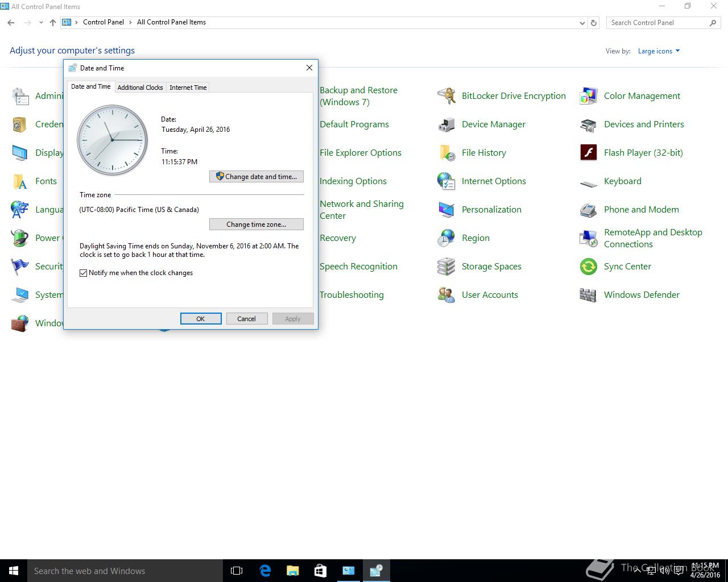Open the Speech Recognition link
This screenshot has height=582, width=728.
click(x=358, y=267)
